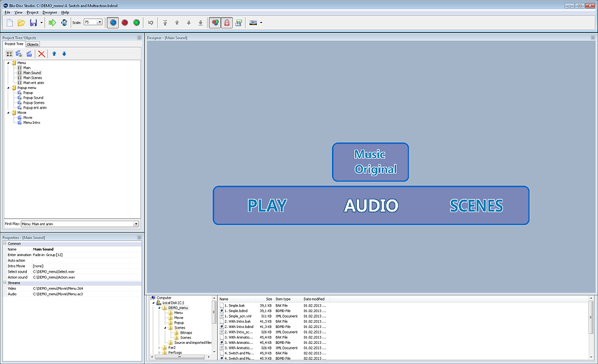Save project using the floppy disk icon

(x=34, y=23)
